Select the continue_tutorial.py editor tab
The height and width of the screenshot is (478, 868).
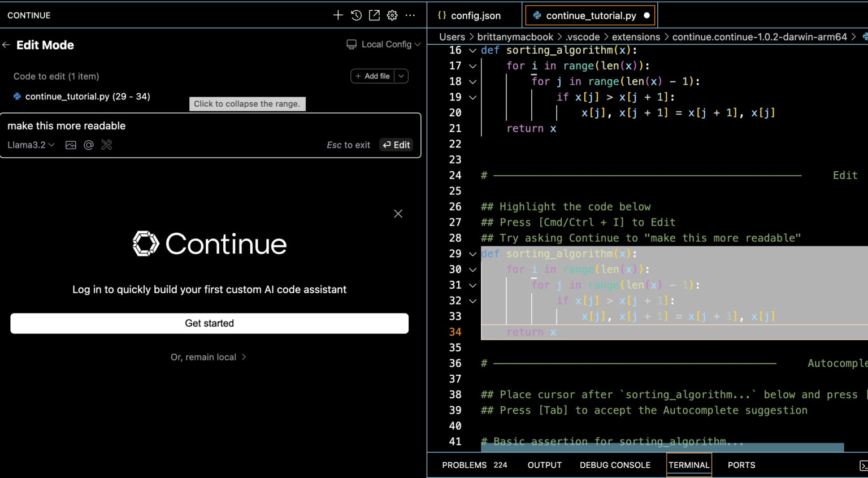click(591, 15)
